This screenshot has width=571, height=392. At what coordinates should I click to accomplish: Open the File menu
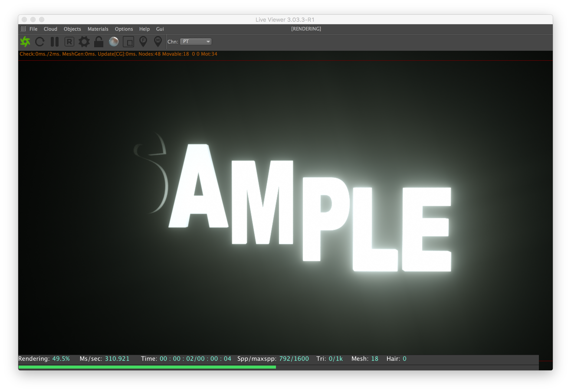33,29
